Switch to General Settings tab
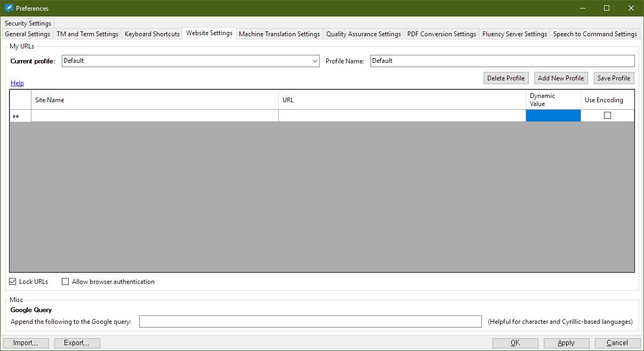Screen dimensions: 644x351 coord(27,34)
